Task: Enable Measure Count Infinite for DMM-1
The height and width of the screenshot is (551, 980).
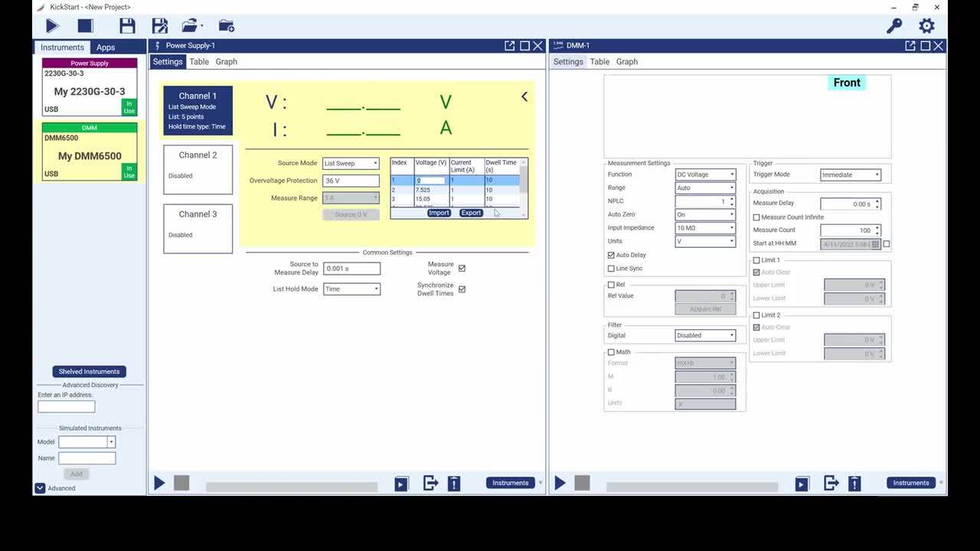Action: (757, 217)
